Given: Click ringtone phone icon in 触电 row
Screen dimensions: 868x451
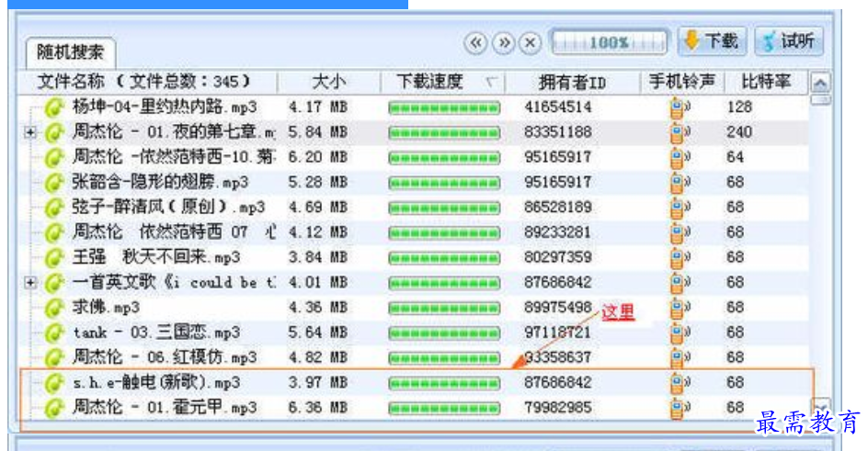Looking at the screenshot, I should (680, 384).
